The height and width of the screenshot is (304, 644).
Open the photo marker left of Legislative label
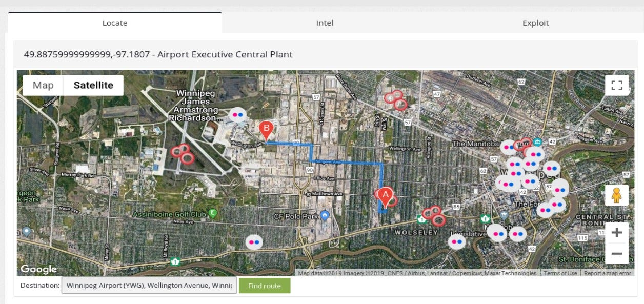(x=457, y=241)
